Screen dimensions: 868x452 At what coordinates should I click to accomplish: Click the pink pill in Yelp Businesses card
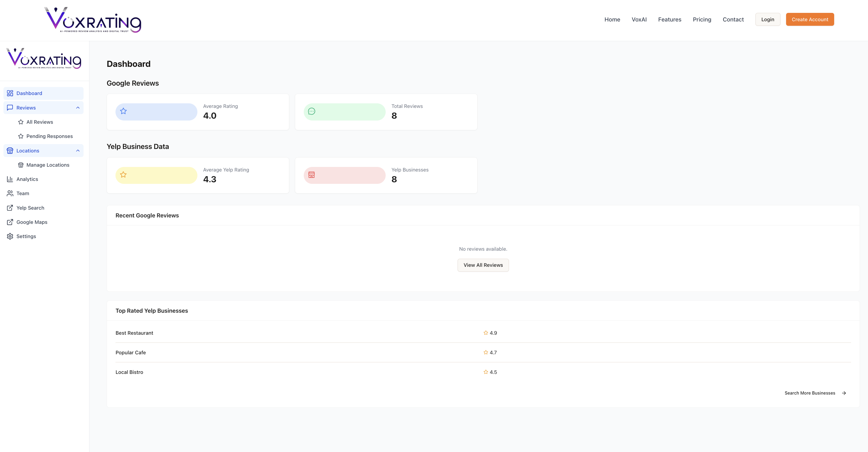pyautogui.click(x=345, y=175)
